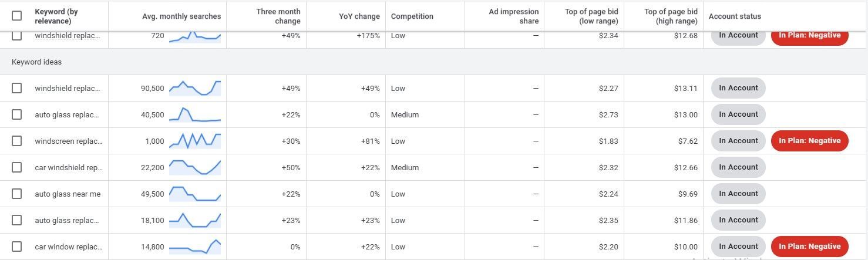Image resolution: width=868 pixels, height=260 pixels.
Task: Click the trend sparkline for auto glass near me
Action: pyautogui.click(x=195, y=194)
